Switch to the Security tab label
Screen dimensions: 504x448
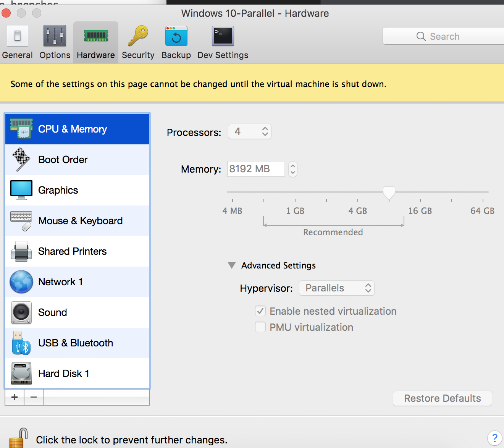click(138, 55)
